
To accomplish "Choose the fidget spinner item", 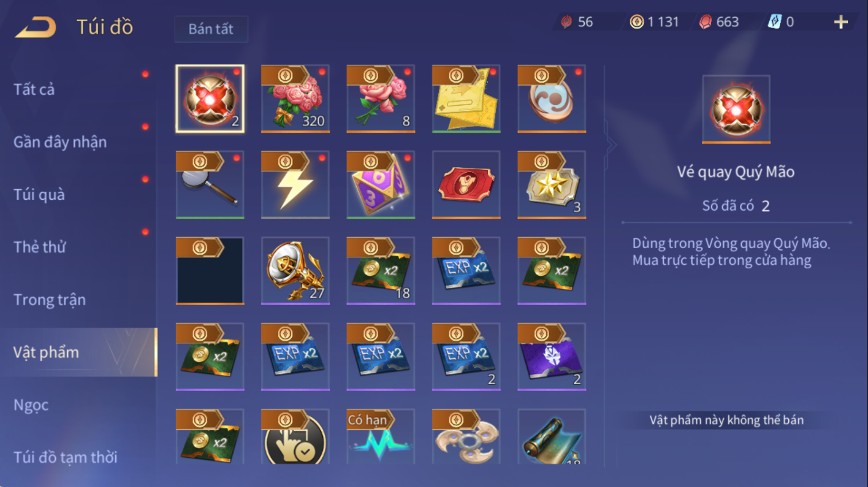I will (x=466, y=436).
